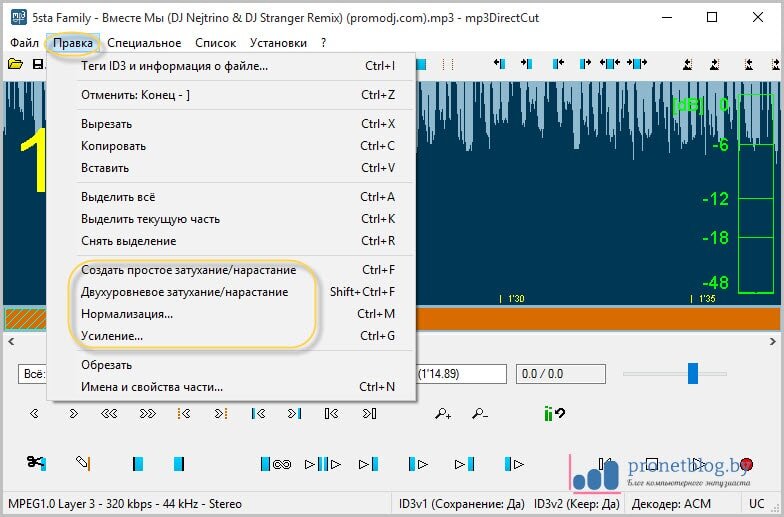Jump to file start bracket icon
The image size is (784, 517).
pyautogui.click(x=332, y=414)
